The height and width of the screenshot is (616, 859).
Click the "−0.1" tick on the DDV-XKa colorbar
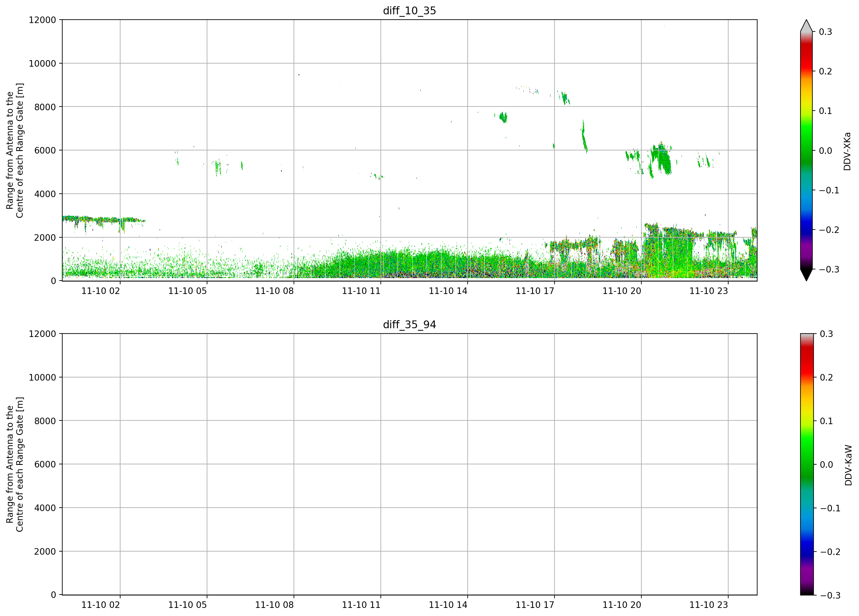[x=829, y=190]
